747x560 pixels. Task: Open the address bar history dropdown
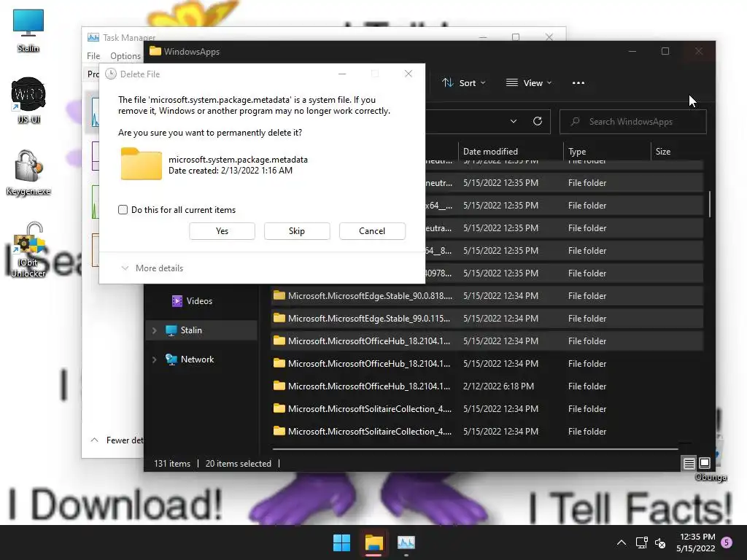(514, 121)
